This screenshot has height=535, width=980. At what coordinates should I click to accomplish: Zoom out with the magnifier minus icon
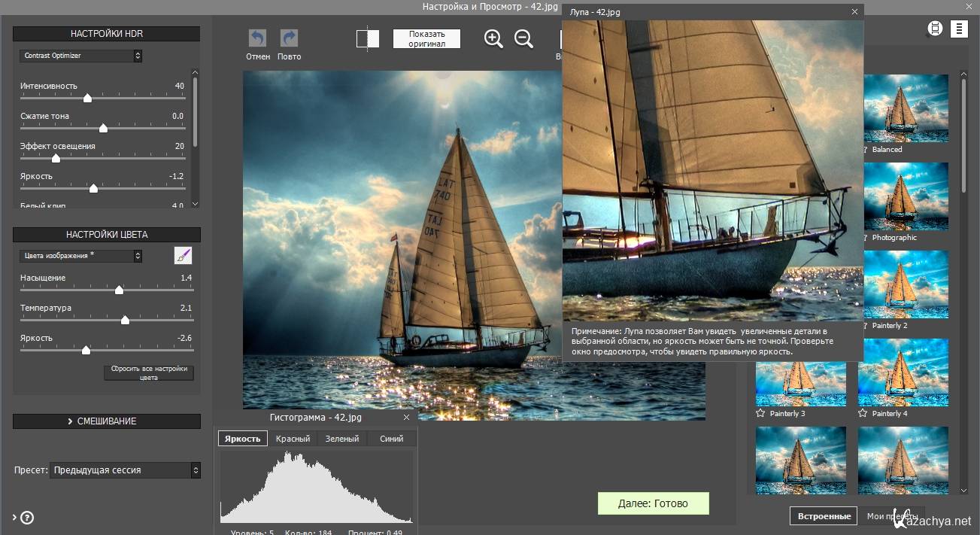(x=523, y=39)
